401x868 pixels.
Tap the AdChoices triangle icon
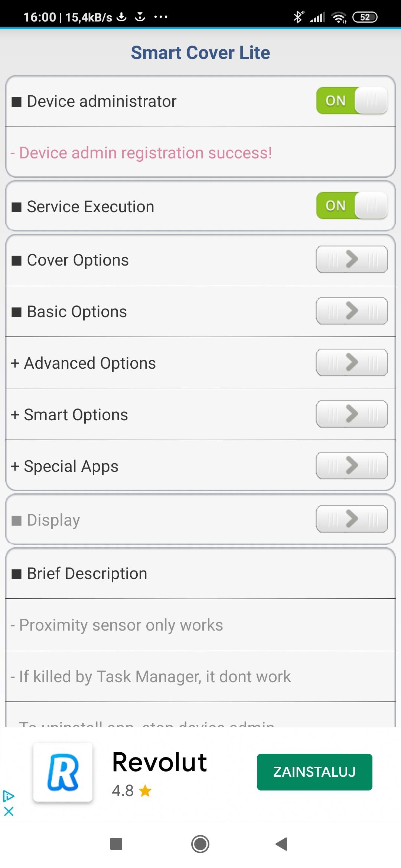coord(8,796)
